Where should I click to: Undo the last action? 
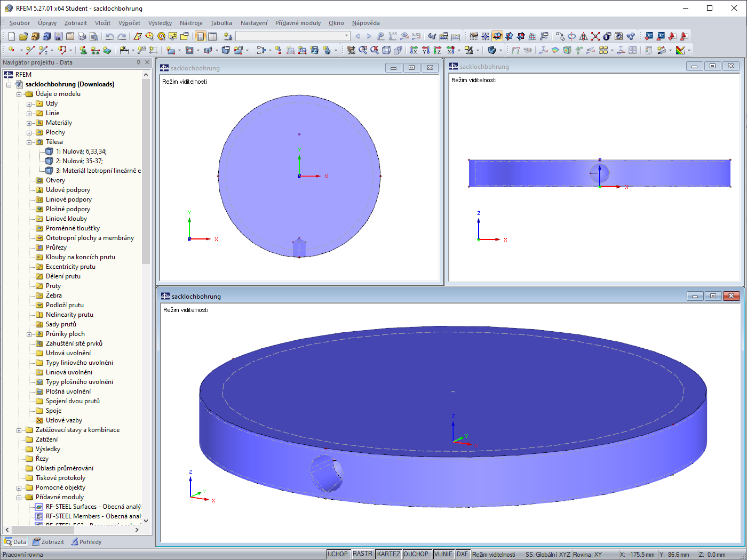click(109, 36)
